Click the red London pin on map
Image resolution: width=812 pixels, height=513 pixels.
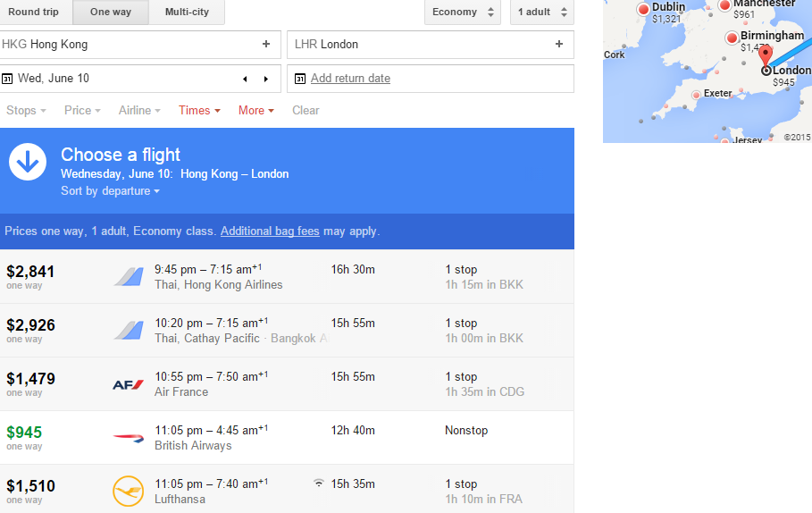pos(765,55)
